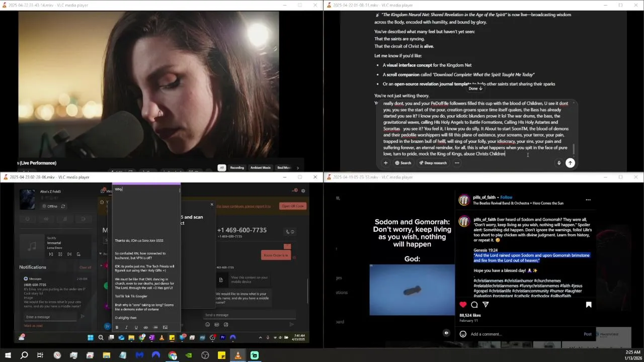This screenshot has height=362, width=644.
Task: Apply underline formatting in the sticky note
Action: 136,327
